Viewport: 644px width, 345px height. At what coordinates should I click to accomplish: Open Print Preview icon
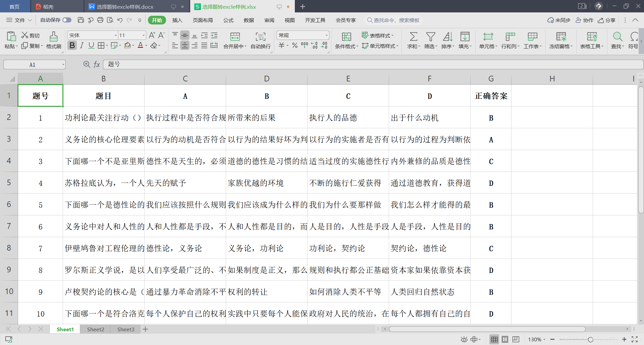point(110,20)
